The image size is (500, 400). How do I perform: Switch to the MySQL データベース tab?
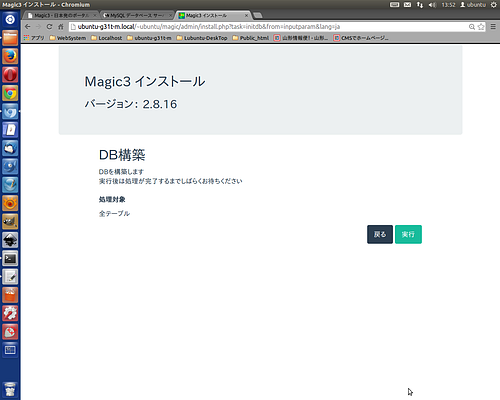pos(137,15)
